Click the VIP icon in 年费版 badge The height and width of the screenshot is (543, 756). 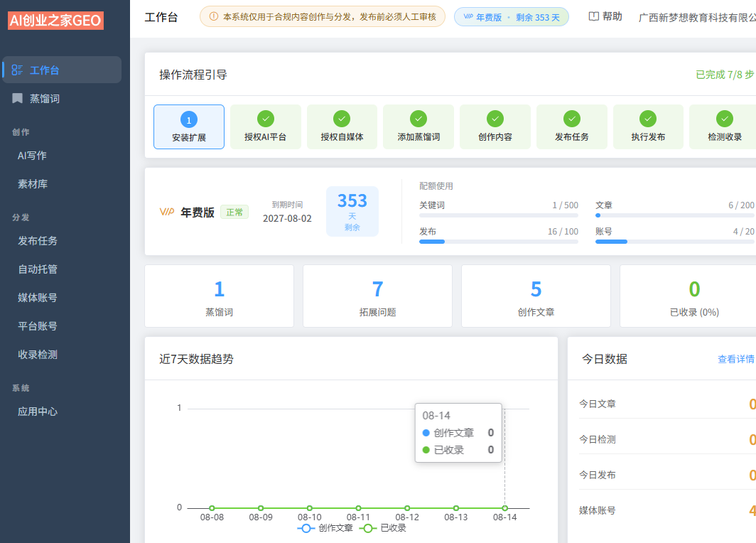click(468, 16)
